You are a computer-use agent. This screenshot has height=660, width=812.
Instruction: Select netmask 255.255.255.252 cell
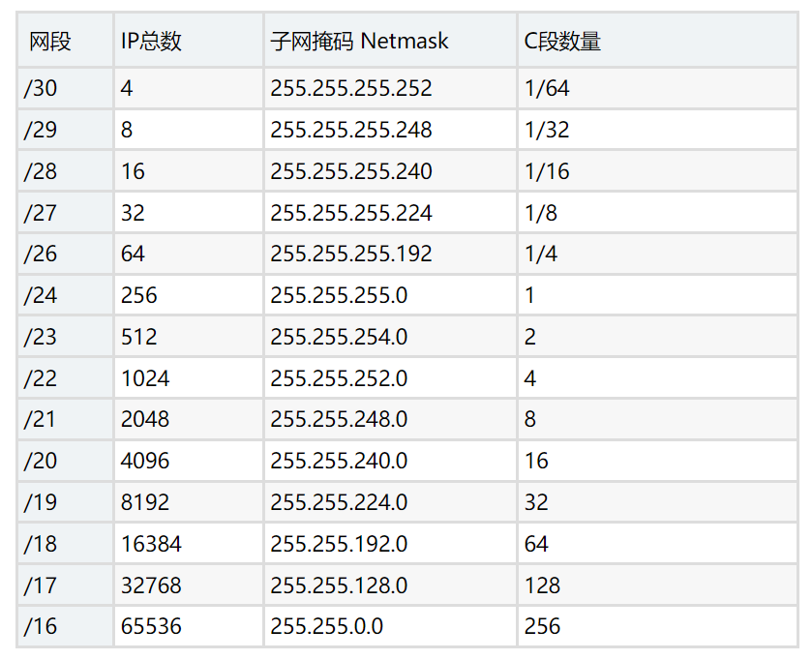point(390,88)
